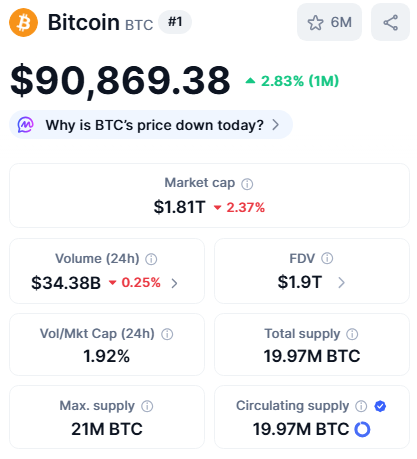
Task: Show FDV info icon
Action: 327,258
